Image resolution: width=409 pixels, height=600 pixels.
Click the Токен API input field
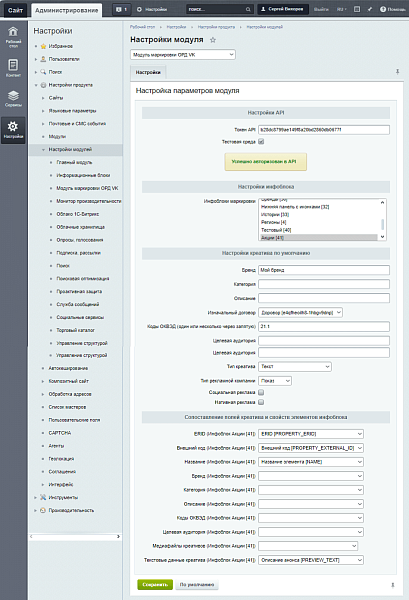pos(324,130)
